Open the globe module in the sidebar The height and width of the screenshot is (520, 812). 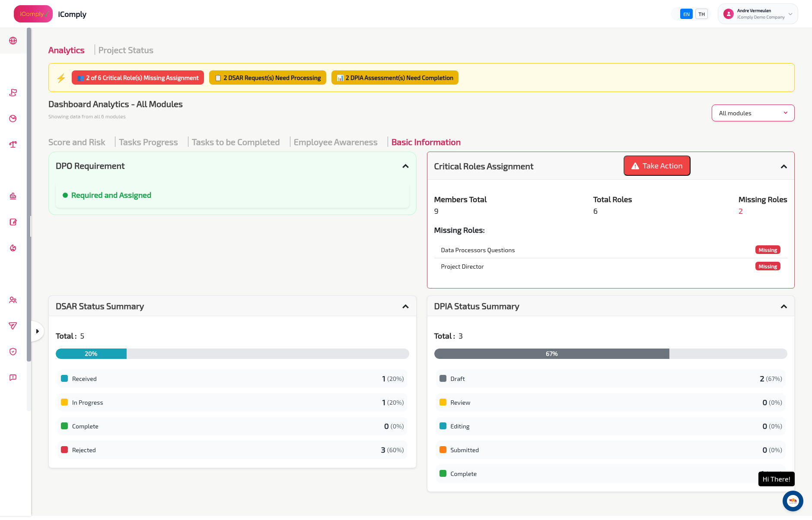point(13,41)
